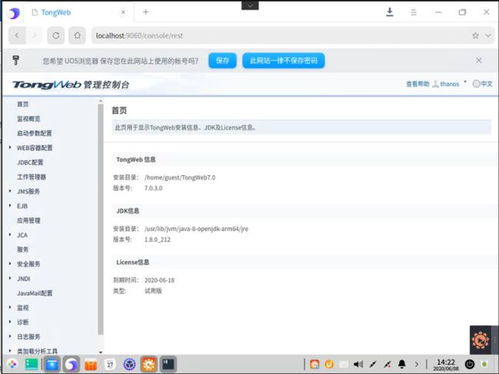Screen dimensions: 499x374
Task: Open the blue file manager taskbar icon
Action: (x=52, y=364)
